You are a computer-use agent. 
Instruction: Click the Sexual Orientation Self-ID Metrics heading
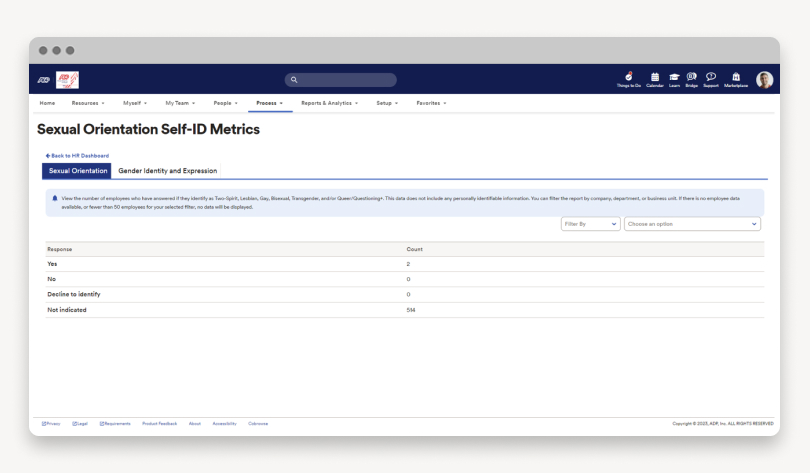pyautogui.click(x=148, y=129)
